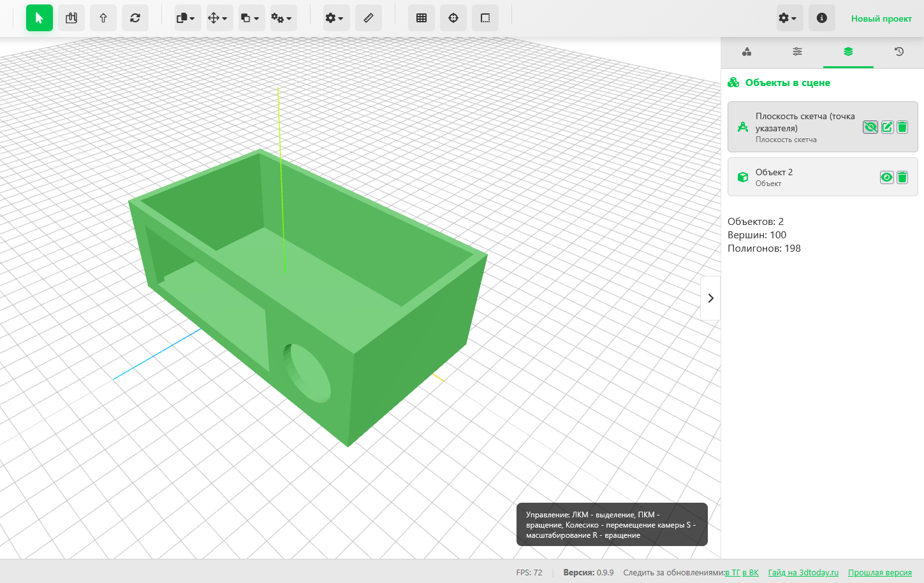
Task: Expand the boolean operations dropdown
Action: (x=250, y=18)
